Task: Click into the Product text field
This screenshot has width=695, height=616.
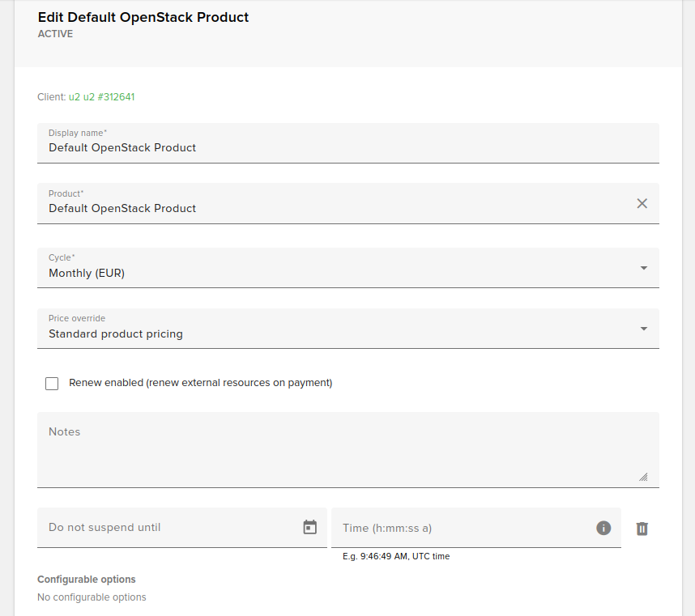Action: pos(324,209)
